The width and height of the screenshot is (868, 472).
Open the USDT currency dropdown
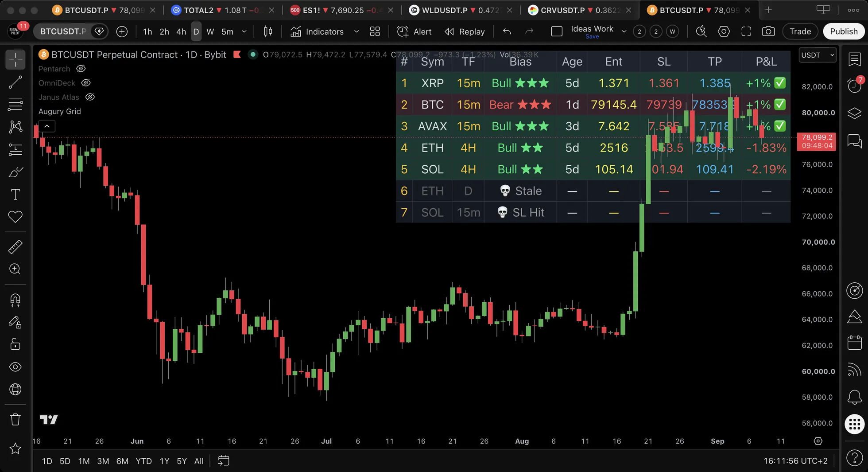818,55
